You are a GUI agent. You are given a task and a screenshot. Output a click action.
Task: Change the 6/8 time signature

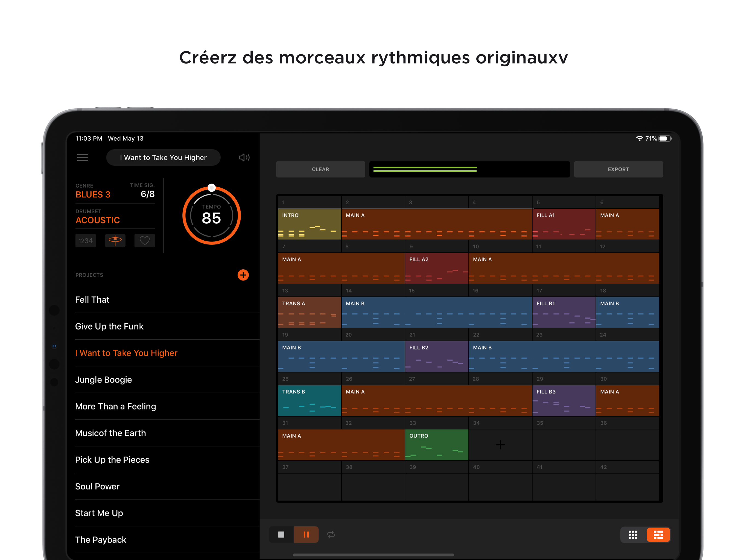tap(148, 194)
